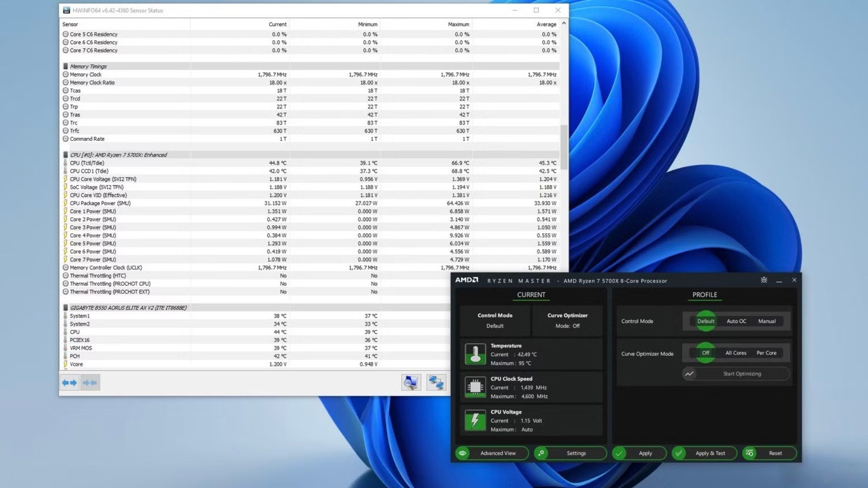This screenshot has width=868, height=488.
Task: Switch to the PROFILE tab heading
Action: 704,295
